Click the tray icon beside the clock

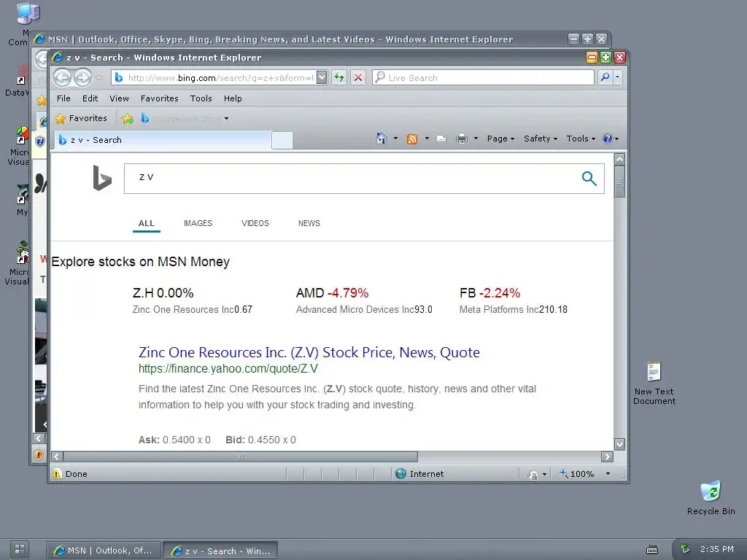[x=684, y=549]
